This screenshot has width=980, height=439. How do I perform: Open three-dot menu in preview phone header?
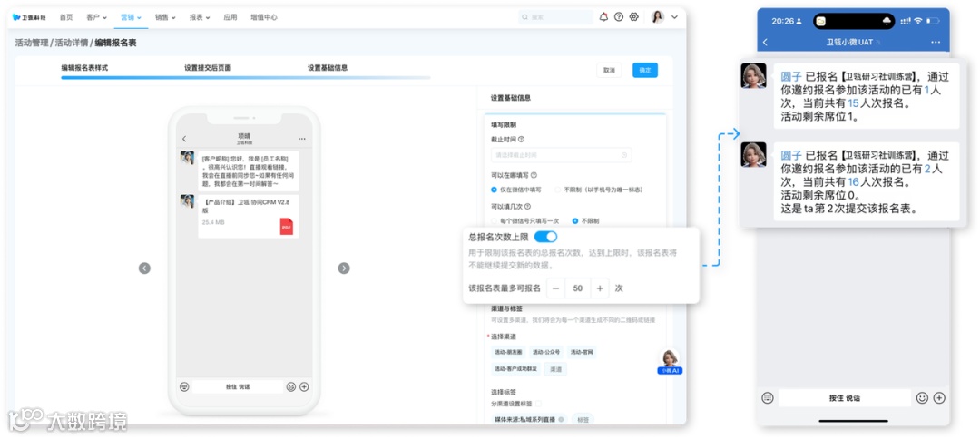click(302, 139)
